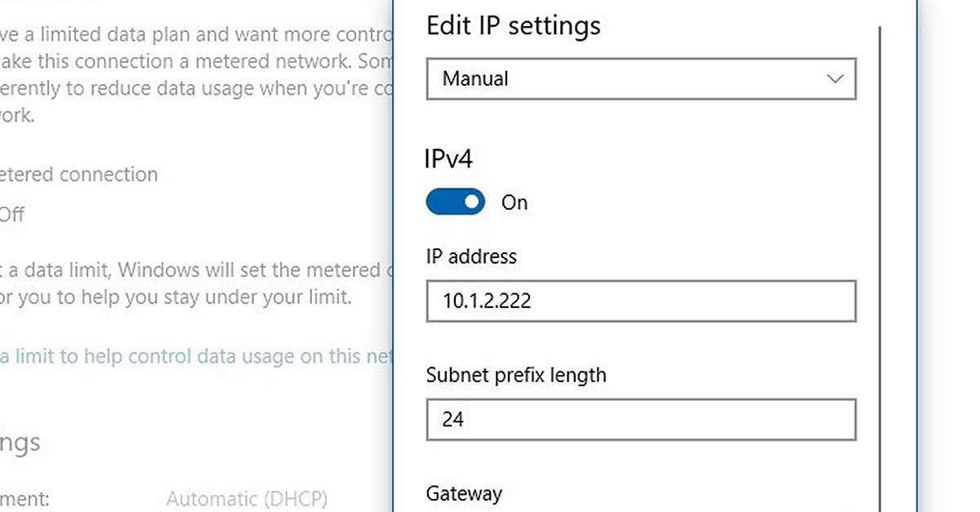980x512 pixels.
Task: Click the blue IPv4 On switch
Action: 455,202
